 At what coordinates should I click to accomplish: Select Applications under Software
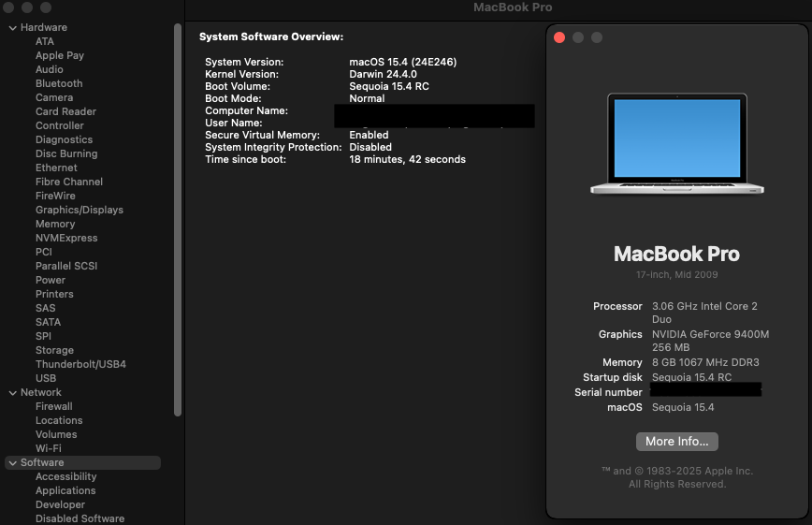click(x=65, y=490)
